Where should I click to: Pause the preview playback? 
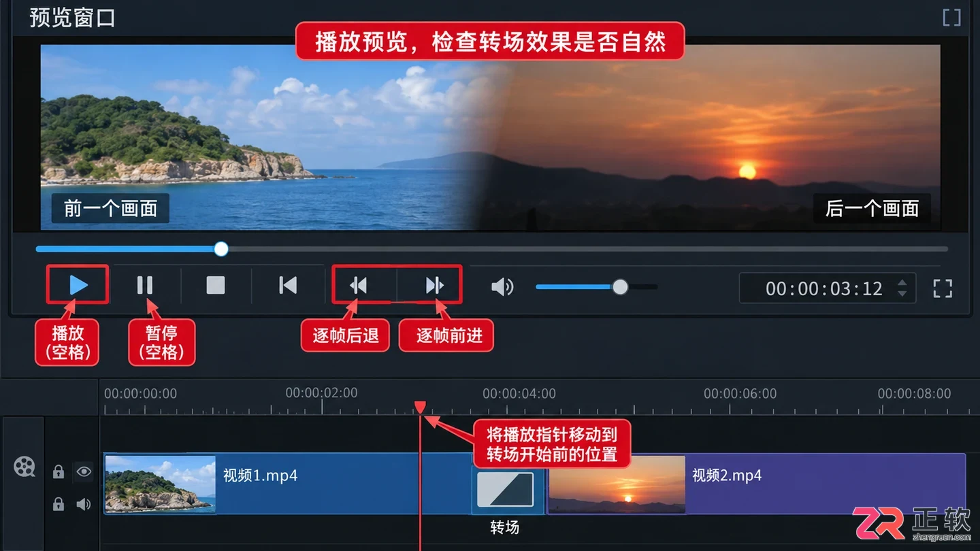coord(144,285)
